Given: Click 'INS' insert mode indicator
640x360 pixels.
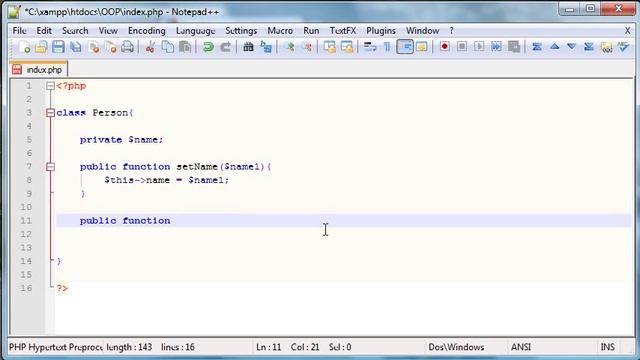Looking at the screenshot, I should point(607,347).
